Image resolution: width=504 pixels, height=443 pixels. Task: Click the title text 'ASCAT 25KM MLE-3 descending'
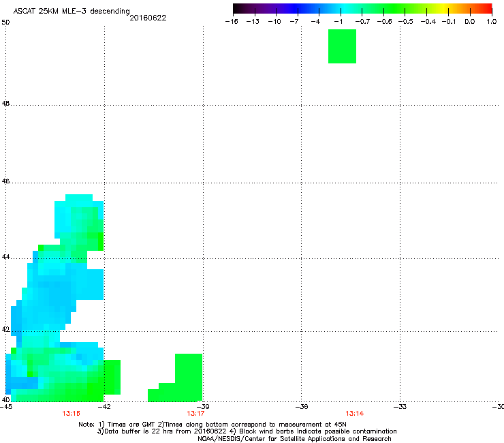pos(72,12)
